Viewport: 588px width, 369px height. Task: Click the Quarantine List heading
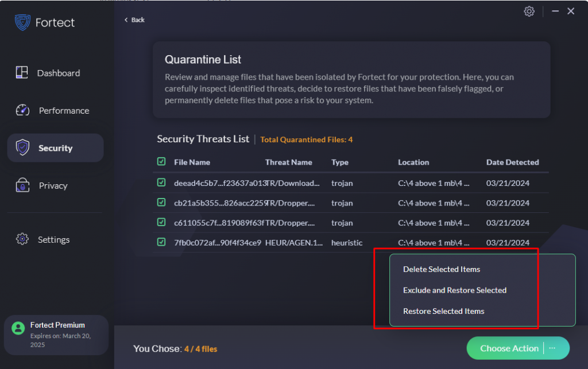(x=203, y=60)
